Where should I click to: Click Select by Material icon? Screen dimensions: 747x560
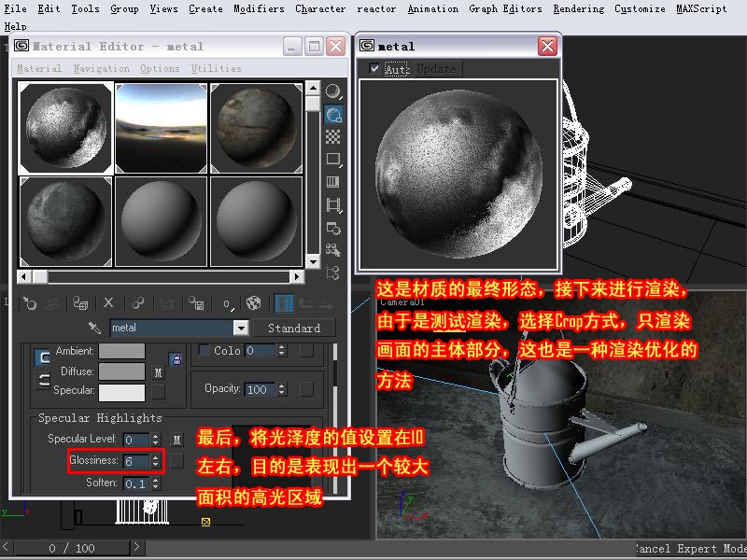[x=333, y=250]
